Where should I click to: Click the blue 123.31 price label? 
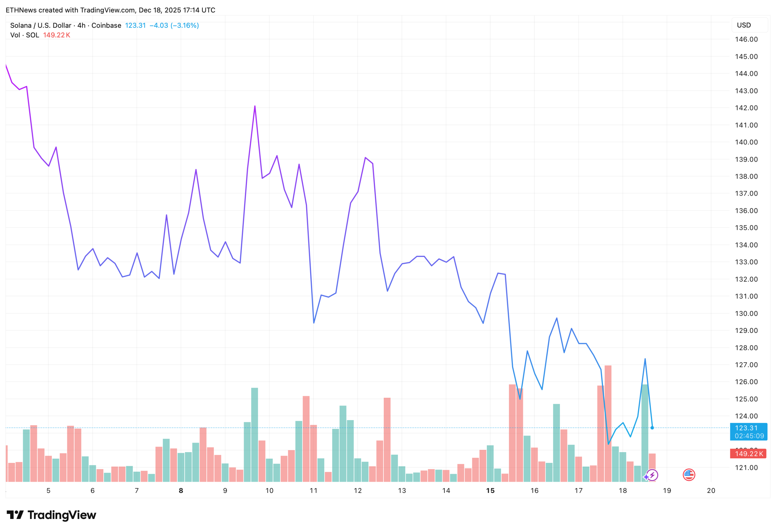tap(746, 428)
